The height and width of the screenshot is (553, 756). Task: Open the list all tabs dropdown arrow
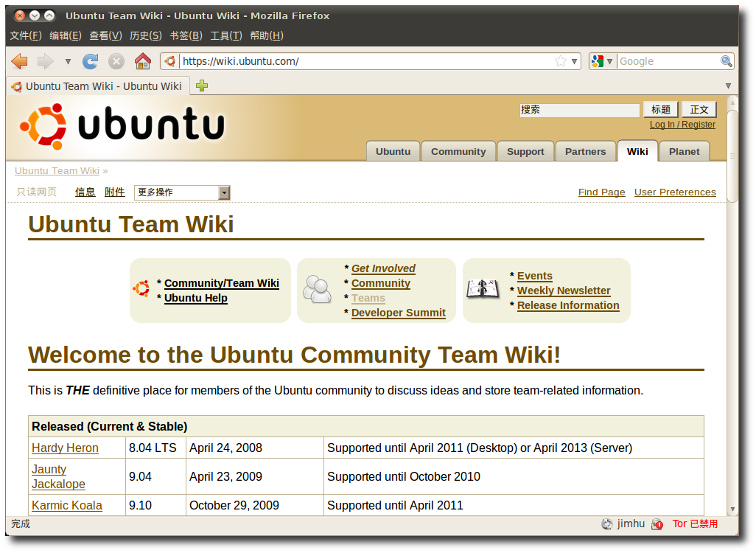[x=728, y=86]
